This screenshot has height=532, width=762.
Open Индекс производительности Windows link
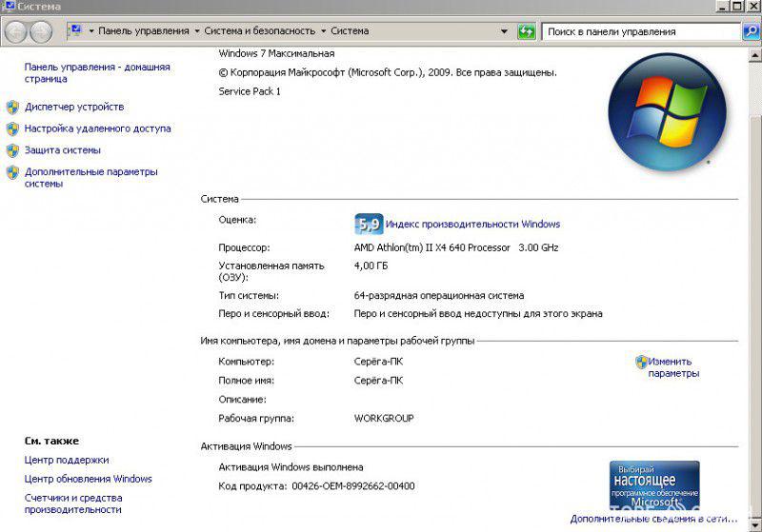click(x=472, y=225)
